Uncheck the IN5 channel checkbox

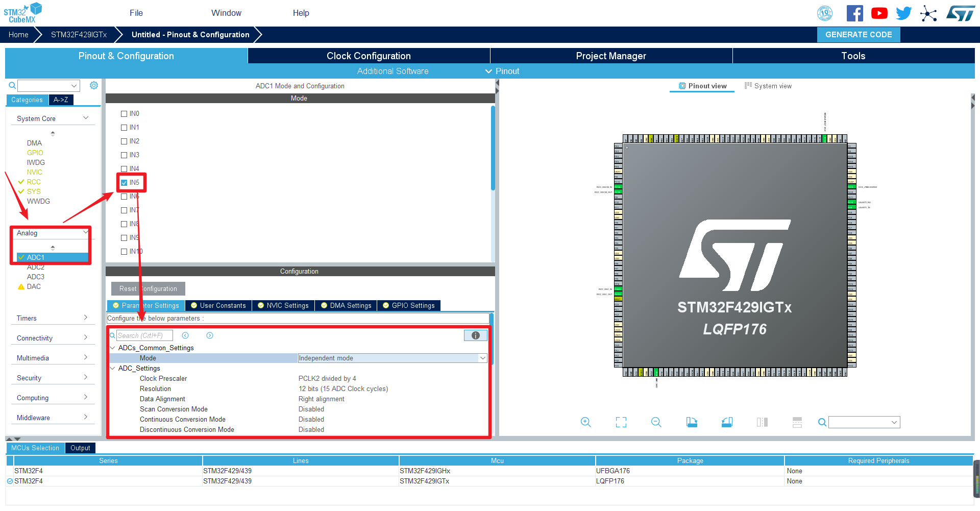click(x=124, y=183)
